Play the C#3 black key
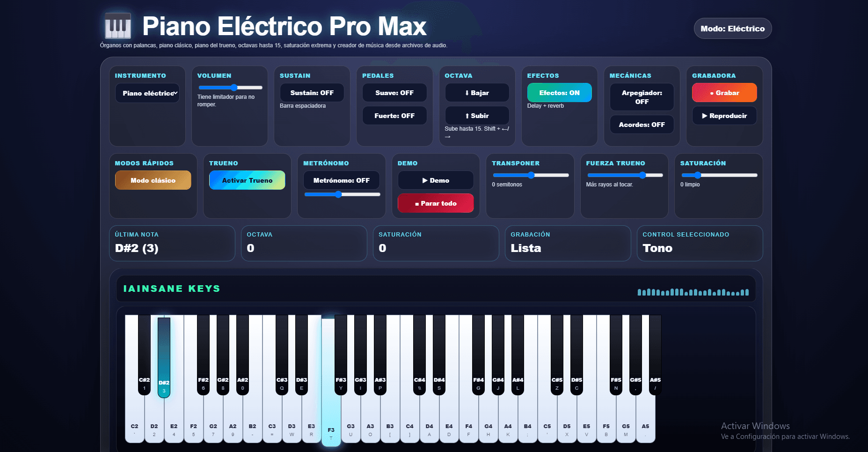The width and height of the screenshot is (868, 452). [x=282, y=355]
